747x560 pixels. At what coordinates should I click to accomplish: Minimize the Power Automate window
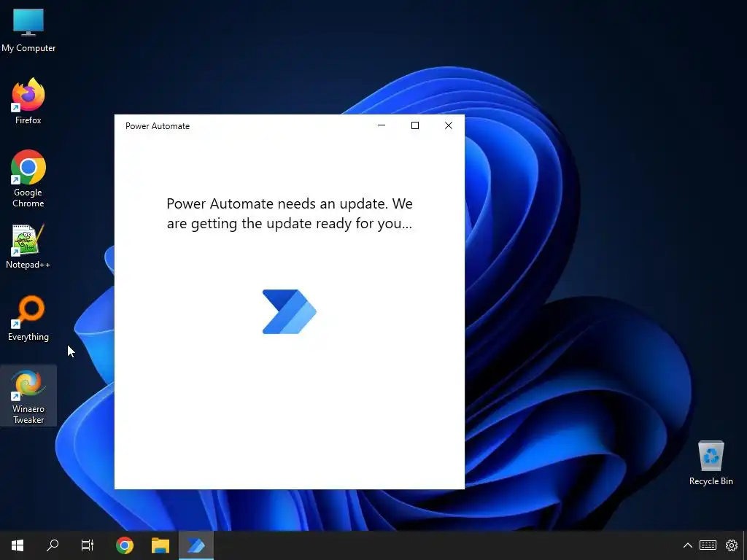[x=382, y=125]
